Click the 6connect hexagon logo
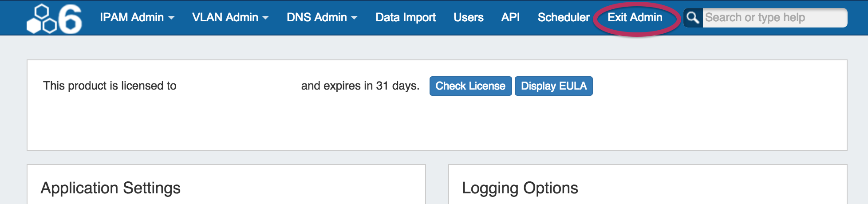The height and width of the screenshot is (204, 868). coord(54,19)
